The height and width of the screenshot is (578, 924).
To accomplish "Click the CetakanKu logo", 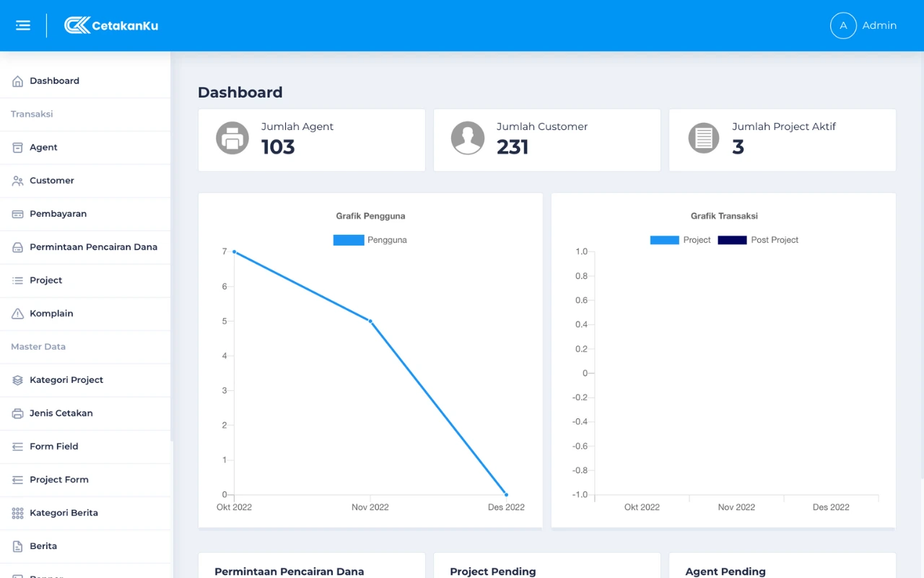I will [x=111, y=25].
